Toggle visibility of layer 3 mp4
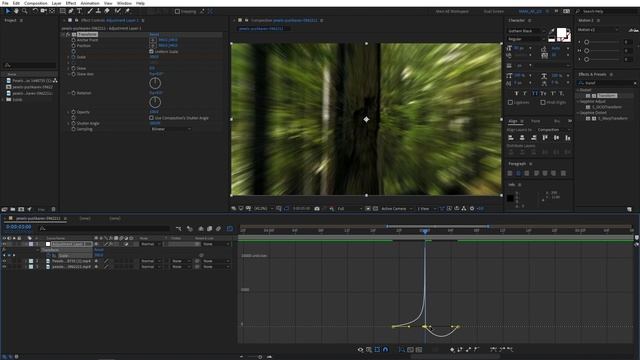This screenshot has width=640, height=360. [4, 267]
